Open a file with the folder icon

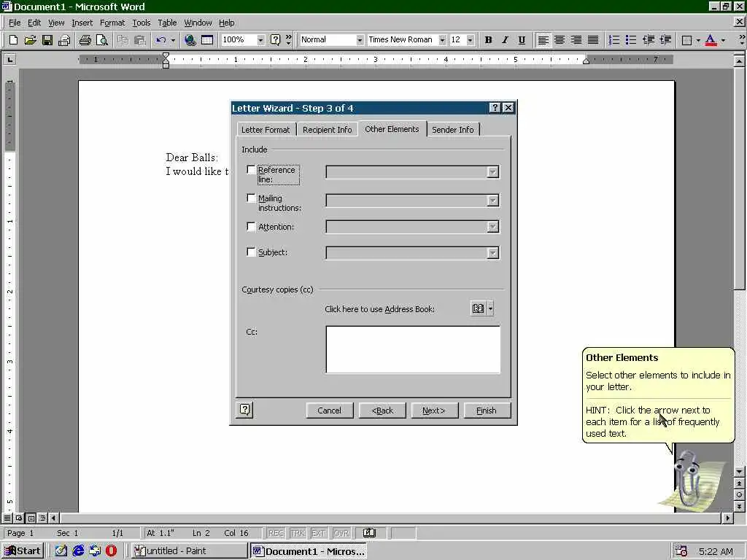(30, 40)
